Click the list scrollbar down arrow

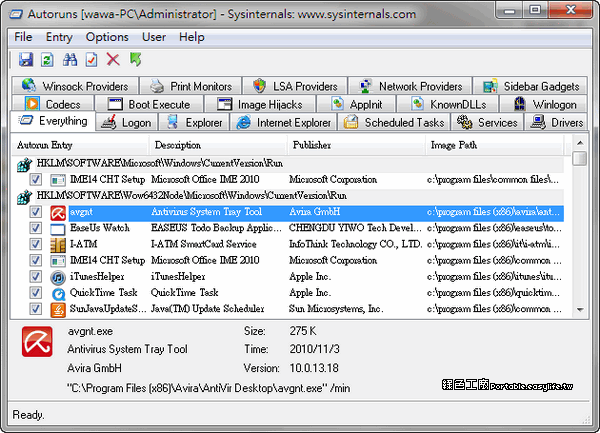[x=580, y=309]
